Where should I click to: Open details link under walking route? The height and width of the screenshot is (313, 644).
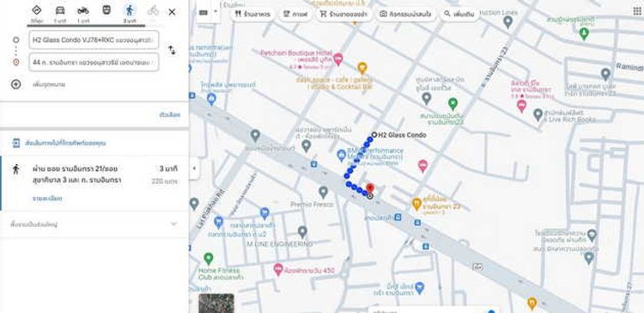(x=47, y=199)
